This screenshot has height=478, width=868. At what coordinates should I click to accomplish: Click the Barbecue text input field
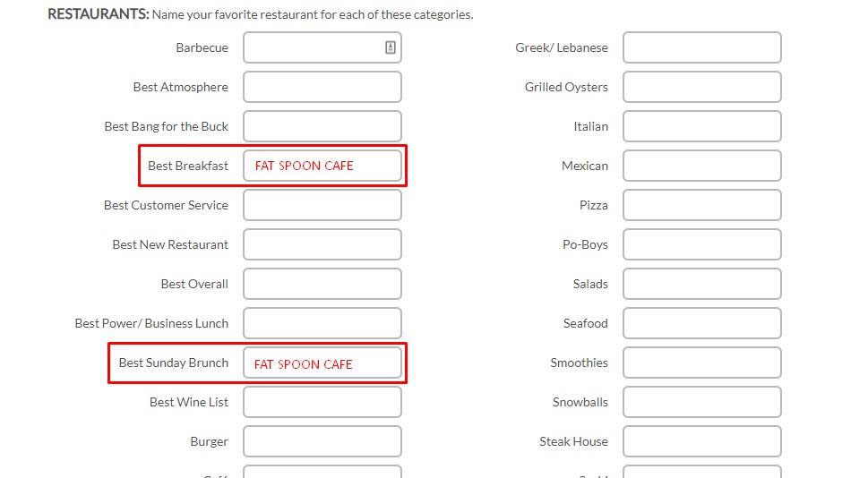click(x=314, y=47)
